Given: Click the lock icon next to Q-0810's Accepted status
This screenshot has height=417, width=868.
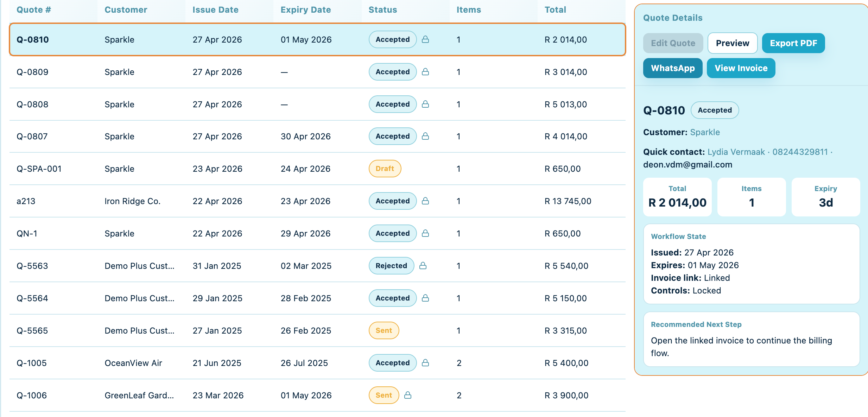Looking at the screenshot, I should point(425,39).
